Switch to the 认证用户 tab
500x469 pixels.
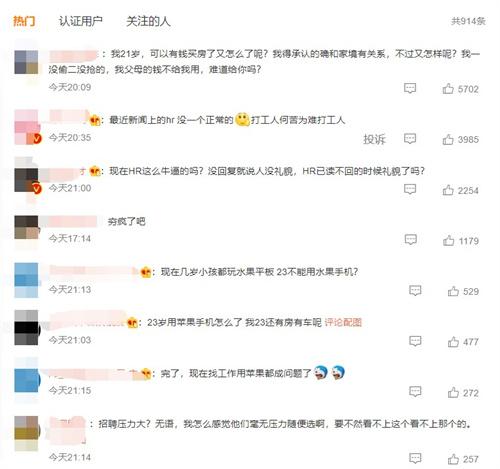pyautogui.click(x=81, y=21)
